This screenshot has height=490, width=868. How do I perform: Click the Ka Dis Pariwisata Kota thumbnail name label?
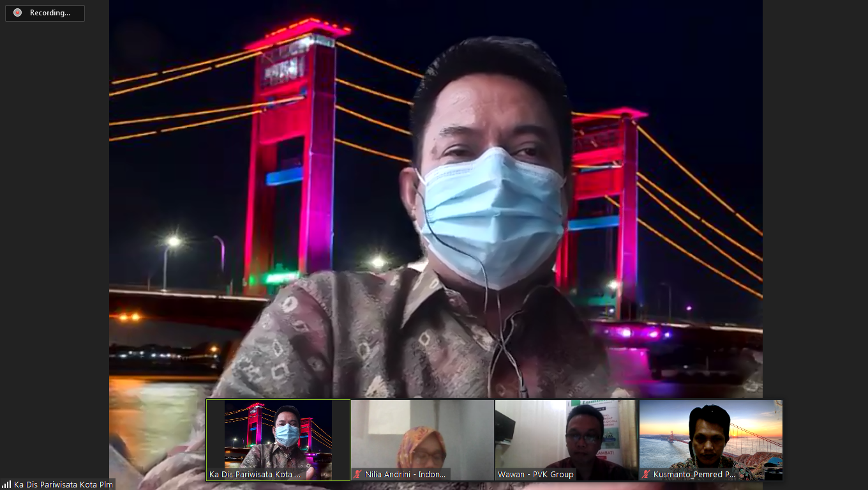255,475
